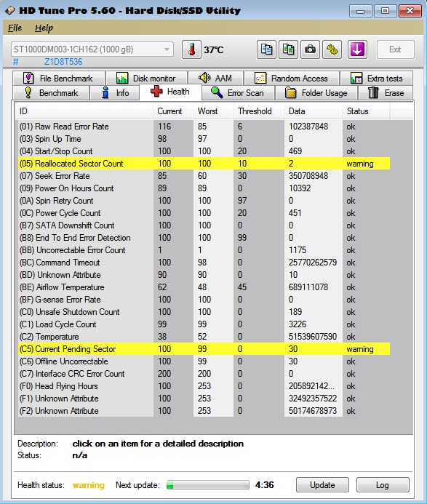Viewport: 427px width, 504px height.
Task: Select the (F2) Unknown Attribute row
Action: click(x=204, y=411)
